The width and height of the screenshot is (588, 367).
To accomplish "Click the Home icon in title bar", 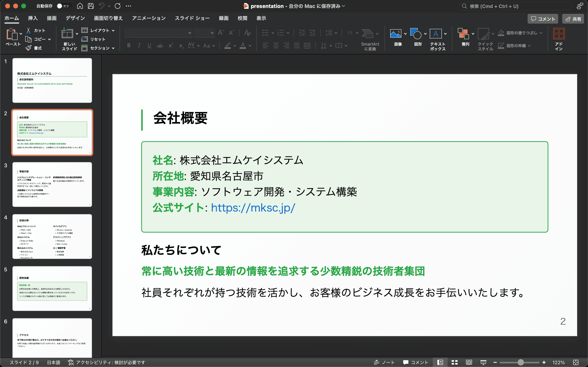I will (x=80, y=6).
